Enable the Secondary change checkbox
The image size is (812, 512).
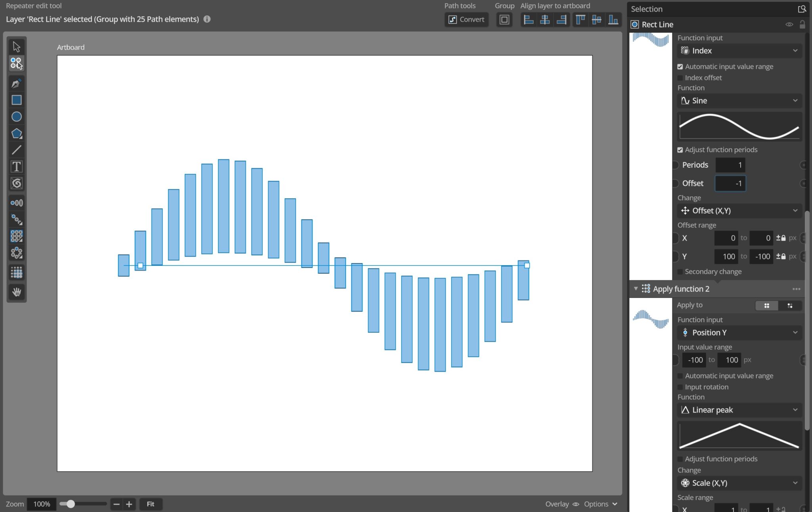(x=680, y=271)
